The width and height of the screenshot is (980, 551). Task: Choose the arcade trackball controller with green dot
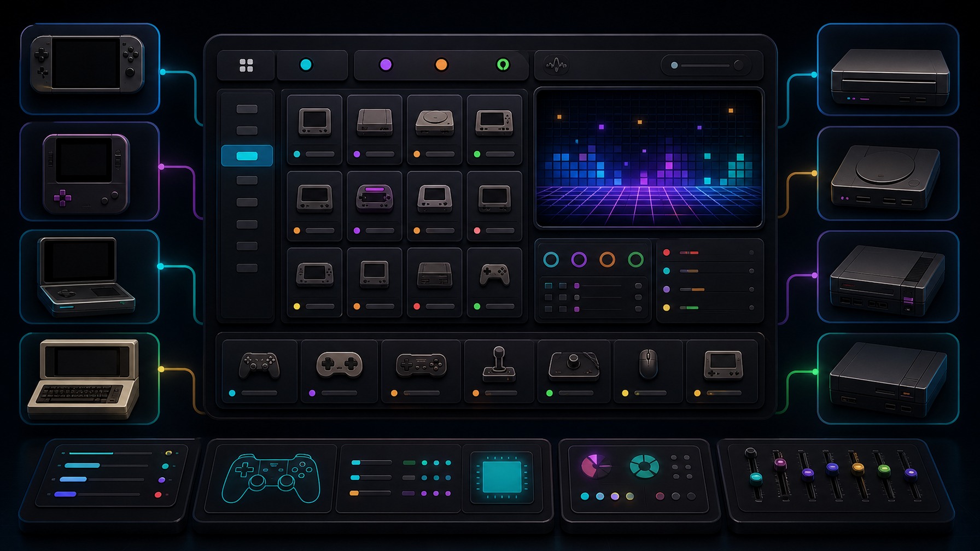click(x=574, y=371)
